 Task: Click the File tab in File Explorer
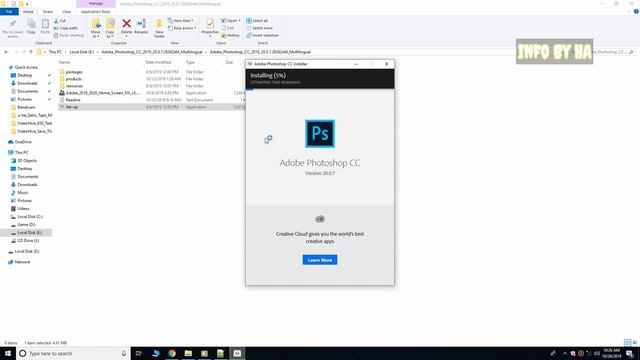(x=9, y=11)
